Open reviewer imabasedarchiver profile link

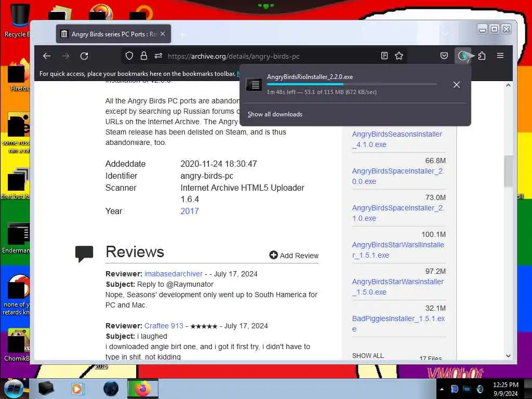click(x=174, y=274)
